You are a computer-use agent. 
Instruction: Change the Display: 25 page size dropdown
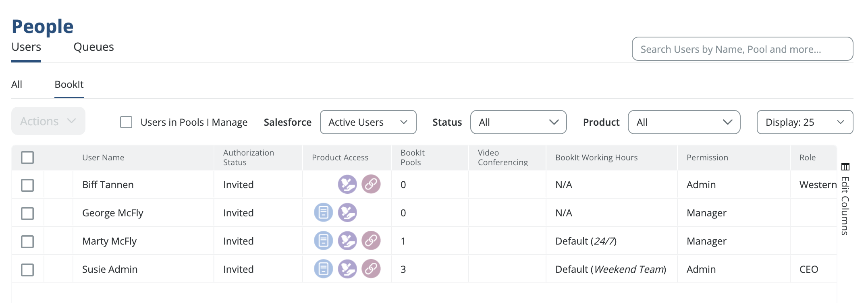pos(804,122)
